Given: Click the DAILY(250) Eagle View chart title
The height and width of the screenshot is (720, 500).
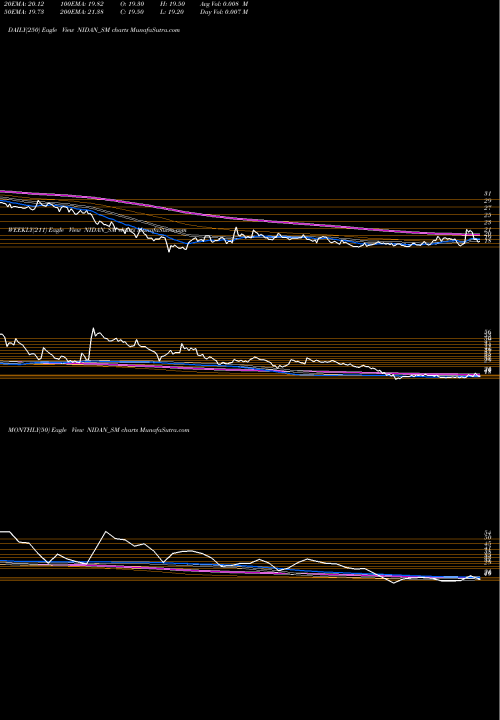Looking at the screenshot, I should (x=94, y=30).
